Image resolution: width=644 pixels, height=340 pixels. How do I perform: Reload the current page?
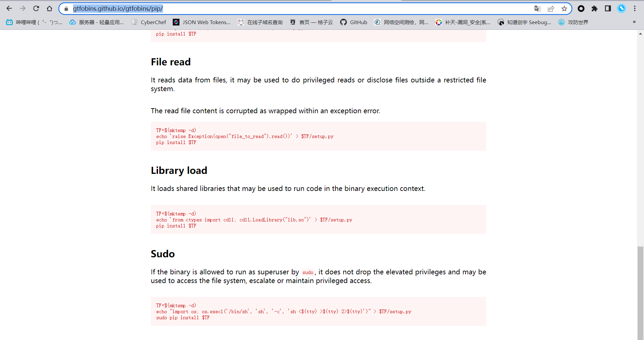coord(36,8)
